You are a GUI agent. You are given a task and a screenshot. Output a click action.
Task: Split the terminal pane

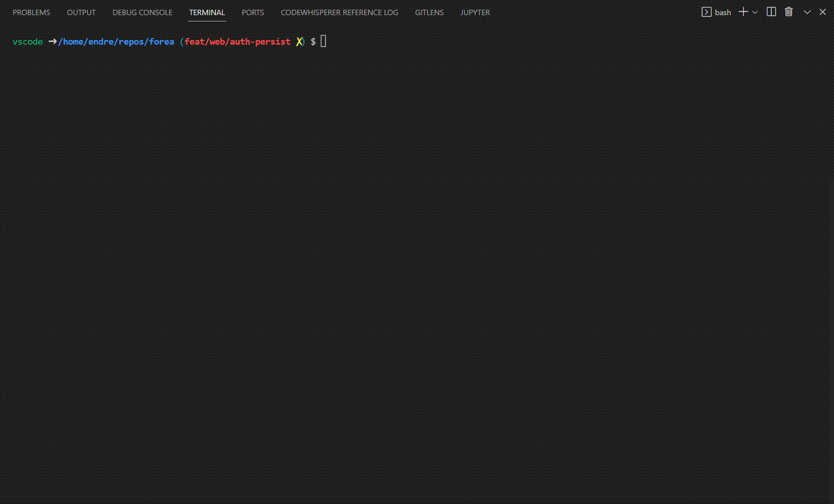point(771,12)
